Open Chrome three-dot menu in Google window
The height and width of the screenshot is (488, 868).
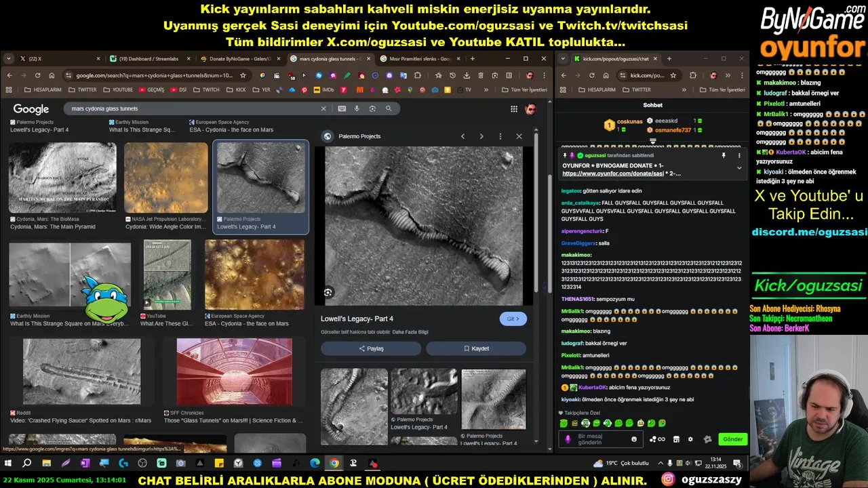coord(543,75)
